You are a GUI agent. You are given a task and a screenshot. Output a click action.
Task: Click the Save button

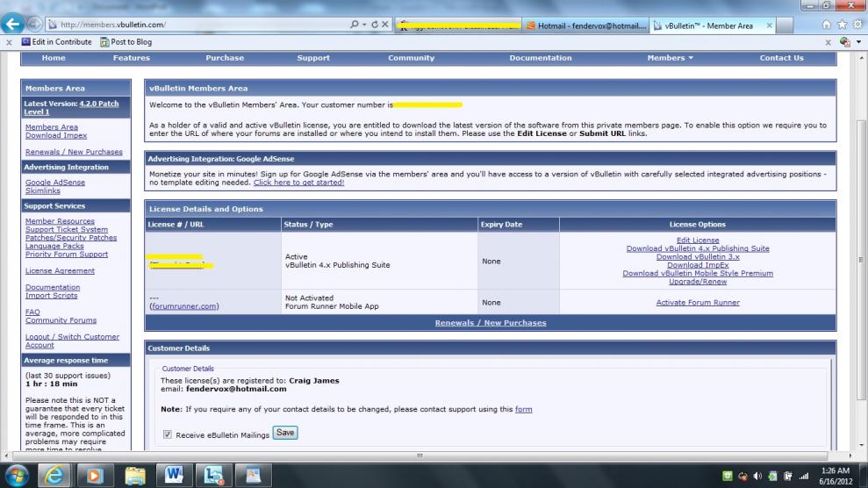pyautogui.click(x=285, y=433)
